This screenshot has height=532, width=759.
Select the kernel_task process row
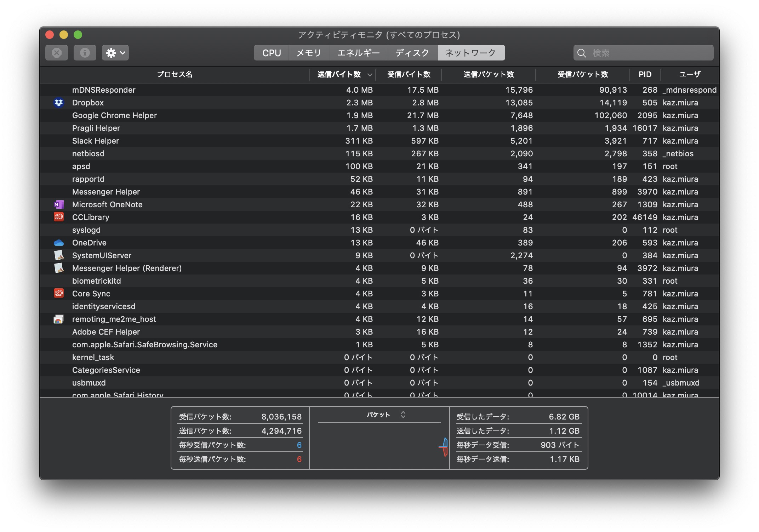click(379, 357)
